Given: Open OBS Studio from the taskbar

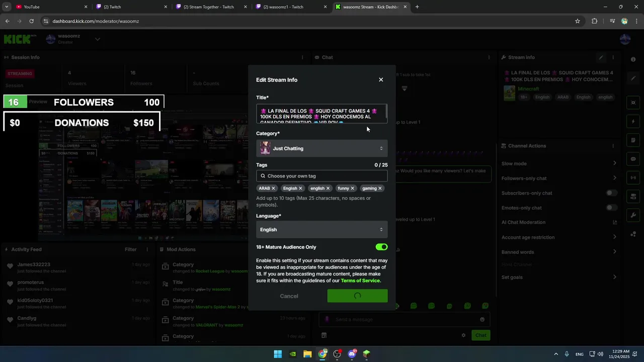Looking at the screenshot, I should pyautogui.click(x=337, y=354).
